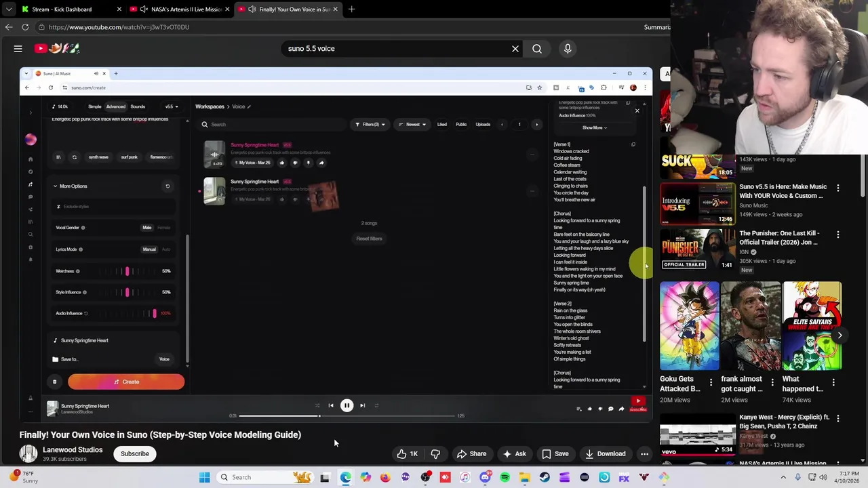Reload the YouTube page
868x488 pixels.
point(25,27)
